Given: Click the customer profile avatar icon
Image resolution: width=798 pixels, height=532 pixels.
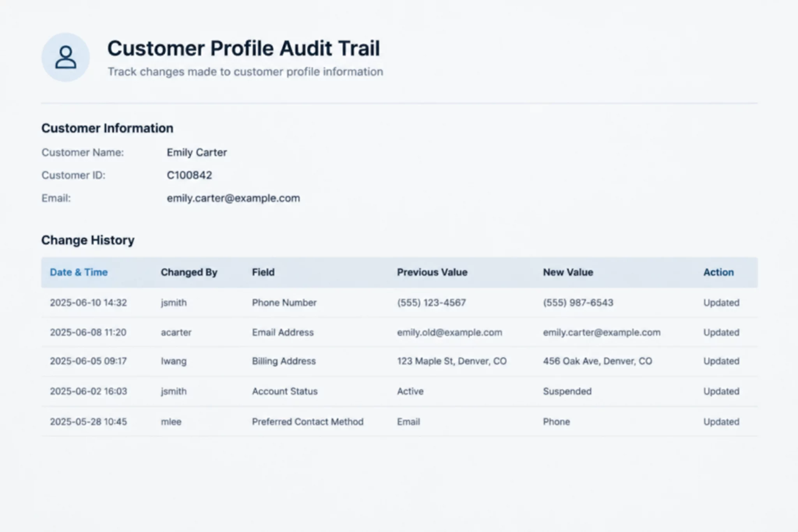Looking at the screenshot, I should coord(65,57).
